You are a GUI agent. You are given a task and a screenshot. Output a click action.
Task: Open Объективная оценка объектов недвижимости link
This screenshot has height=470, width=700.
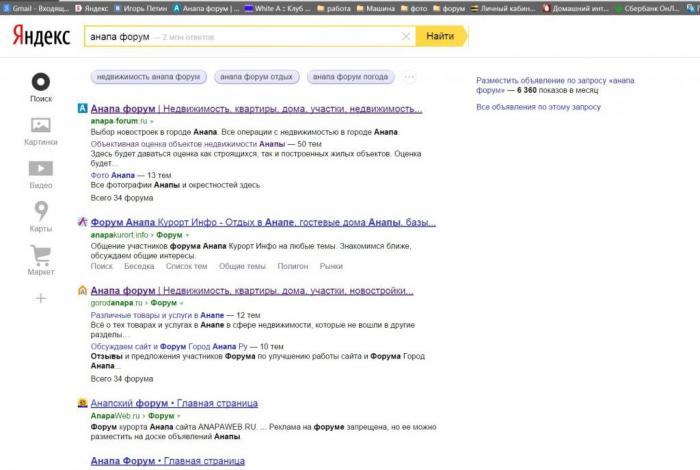click(x=188, y=144)
